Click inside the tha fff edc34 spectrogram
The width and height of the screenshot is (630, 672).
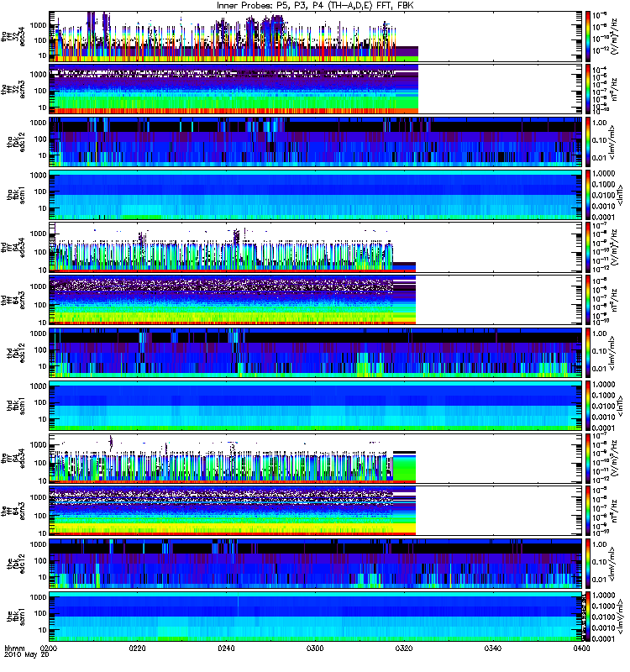316,36
